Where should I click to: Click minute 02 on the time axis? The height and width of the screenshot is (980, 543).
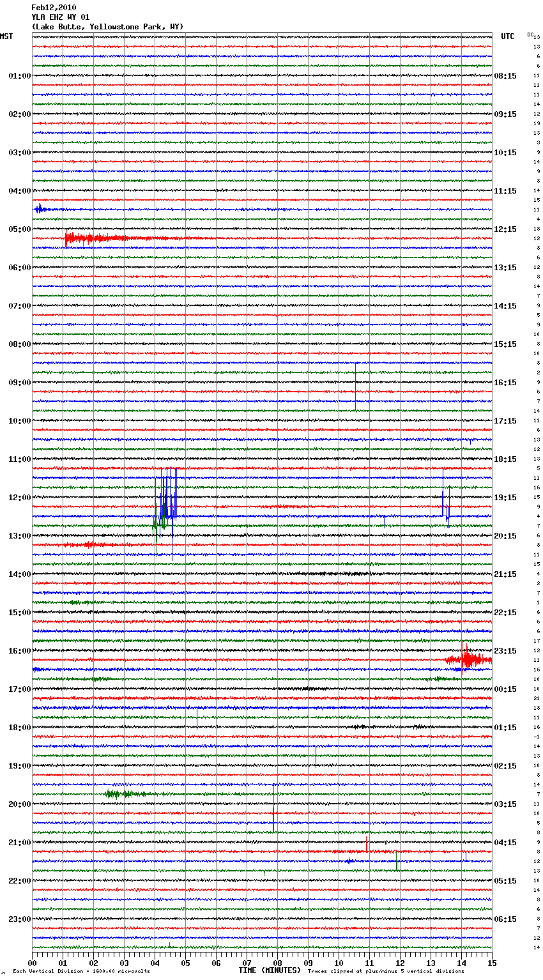pyautogui.click(x=94, y=963)
